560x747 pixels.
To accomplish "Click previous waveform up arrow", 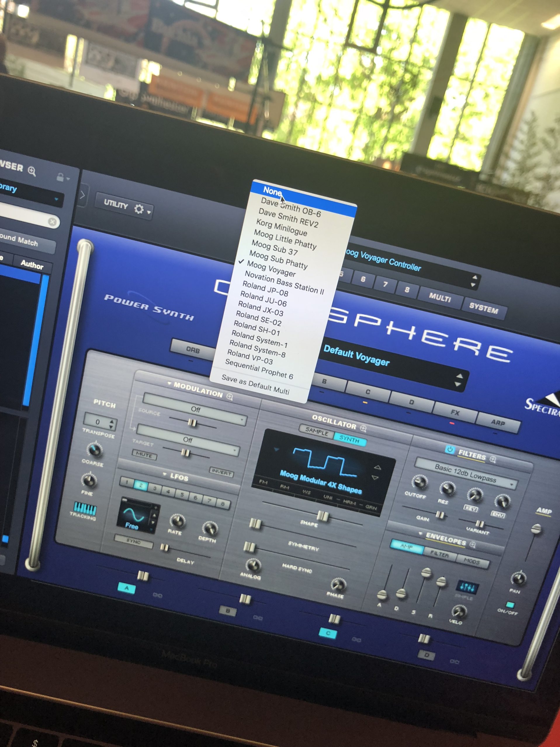I will [x=377, y=467].
